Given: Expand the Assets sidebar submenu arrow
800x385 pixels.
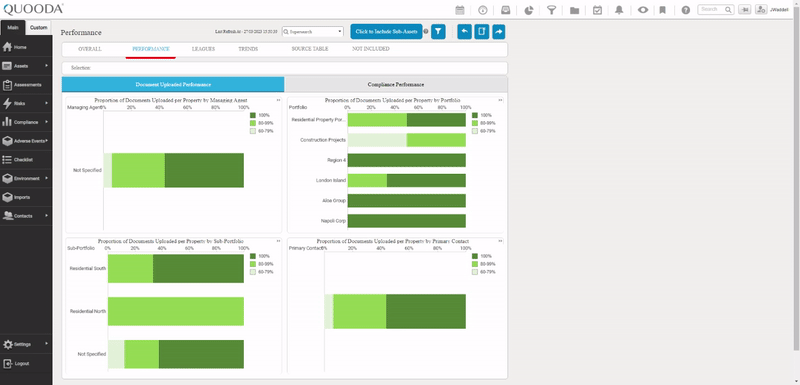Looking at the screenshot, I should pyautogui.click(x=46, y=66).
